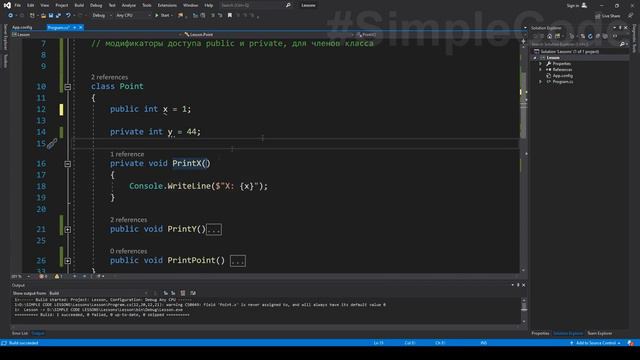
Task: Click the Live Share button
Action: [607, 16]
